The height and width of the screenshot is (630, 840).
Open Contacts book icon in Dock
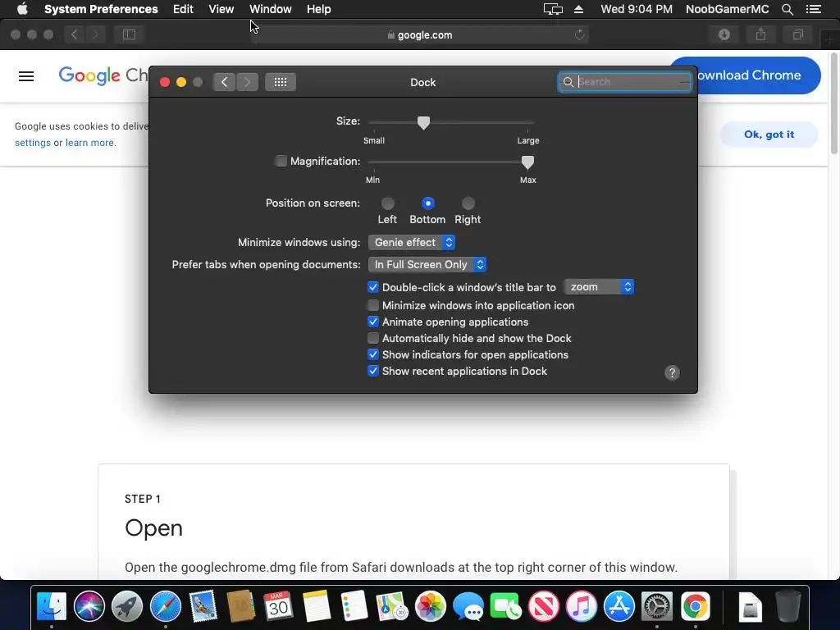(240, 606)
